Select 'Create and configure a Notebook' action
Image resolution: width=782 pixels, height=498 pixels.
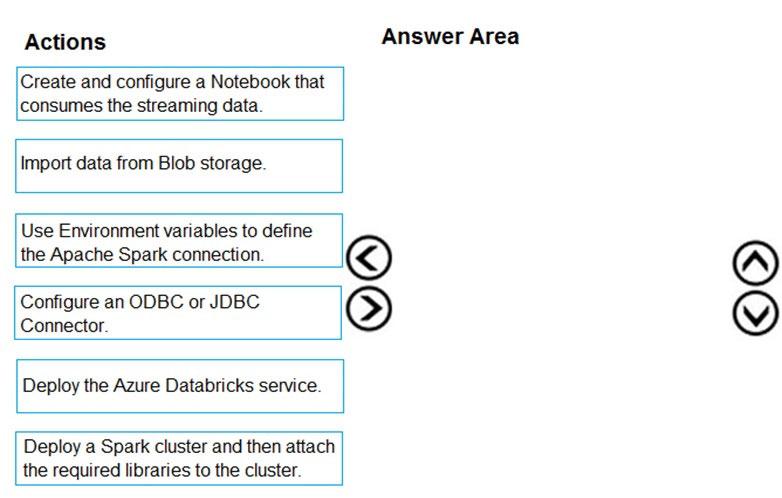pos(180,94)
